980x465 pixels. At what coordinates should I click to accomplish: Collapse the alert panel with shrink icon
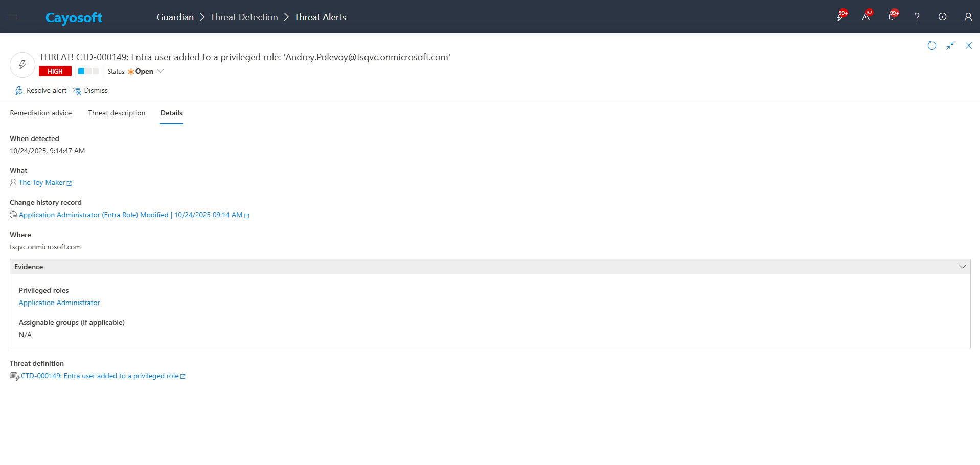click(x=950, y=45)
